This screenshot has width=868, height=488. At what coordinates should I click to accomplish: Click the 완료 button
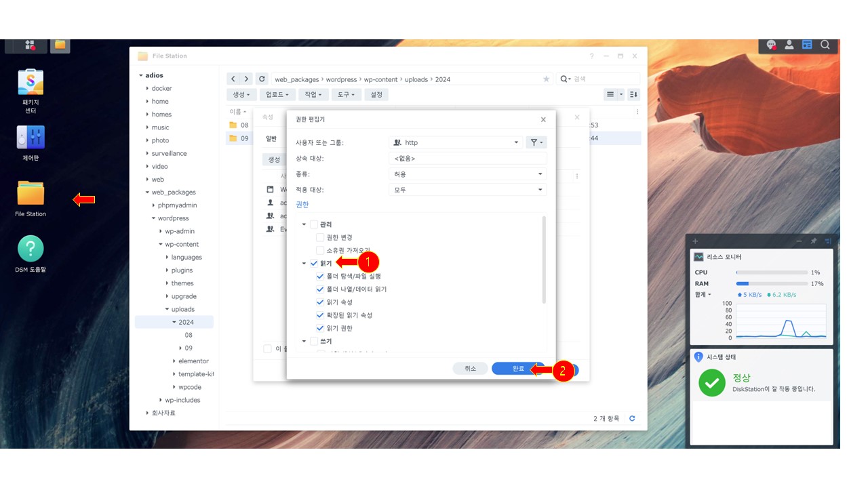tap(518, 368)
